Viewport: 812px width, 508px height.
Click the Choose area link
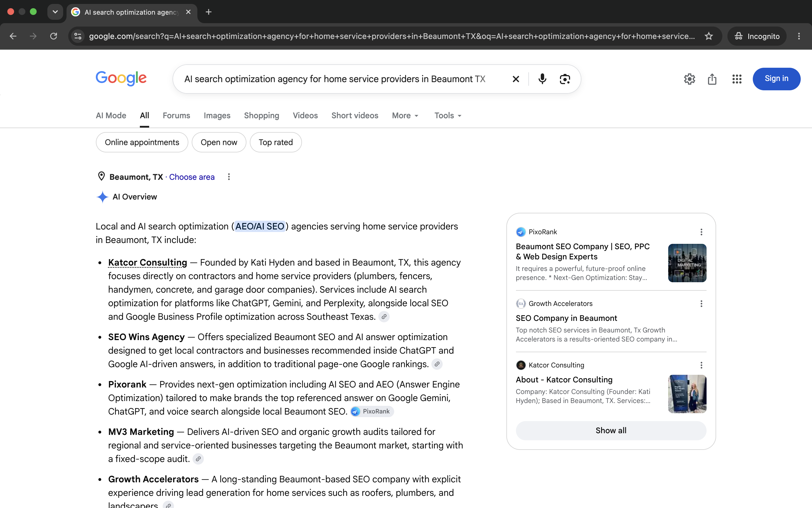[x=192, y=177]
